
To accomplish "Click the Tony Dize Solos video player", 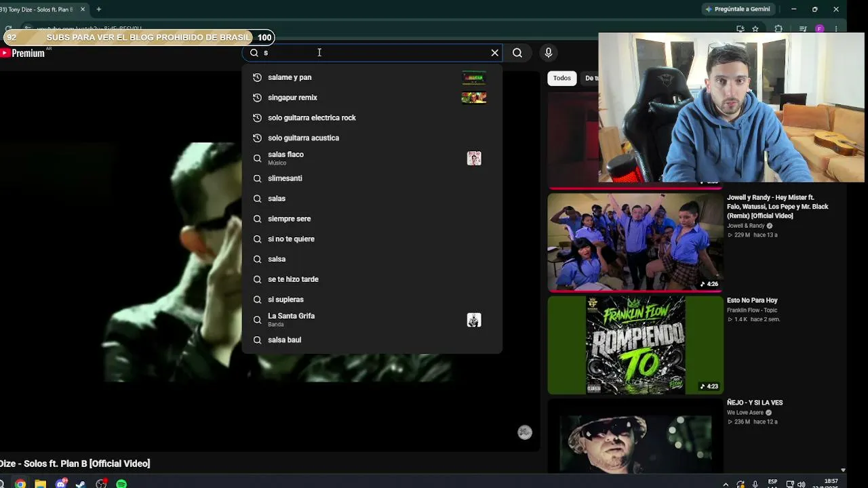I will (269, 261).
